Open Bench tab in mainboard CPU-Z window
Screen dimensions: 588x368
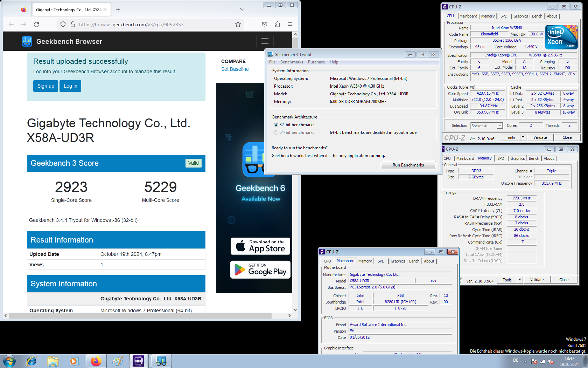[414, 261]
